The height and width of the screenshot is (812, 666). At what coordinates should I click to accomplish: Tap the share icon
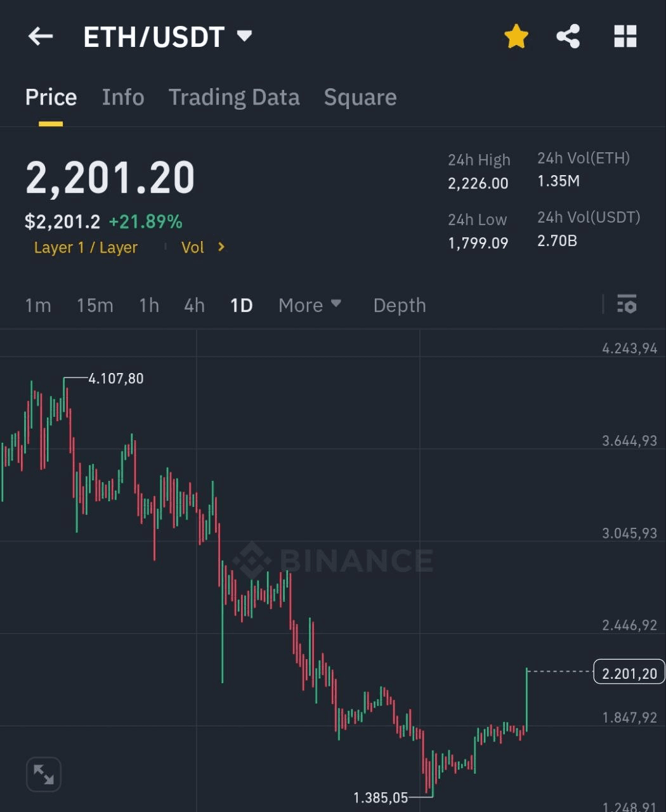(568, 37)
